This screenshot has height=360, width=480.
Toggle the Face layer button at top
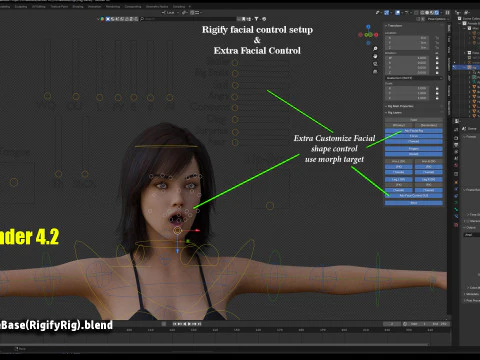point(414,120)
